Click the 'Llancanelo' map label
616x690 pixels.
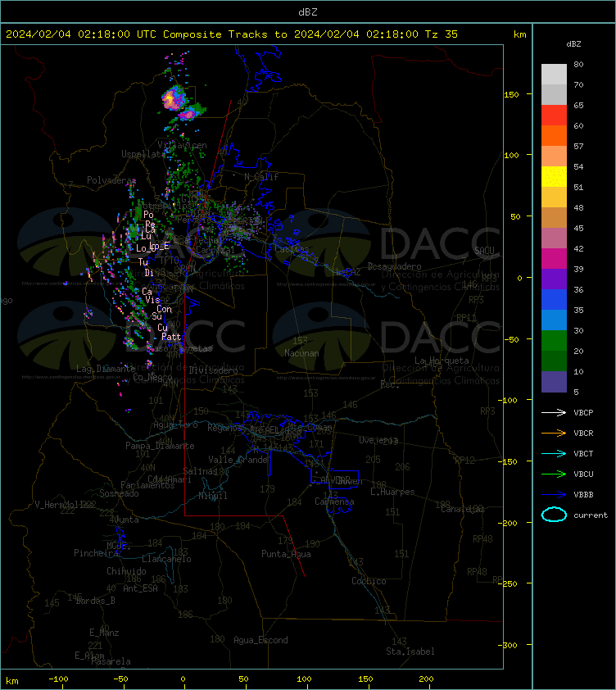(x=166, y=559)
